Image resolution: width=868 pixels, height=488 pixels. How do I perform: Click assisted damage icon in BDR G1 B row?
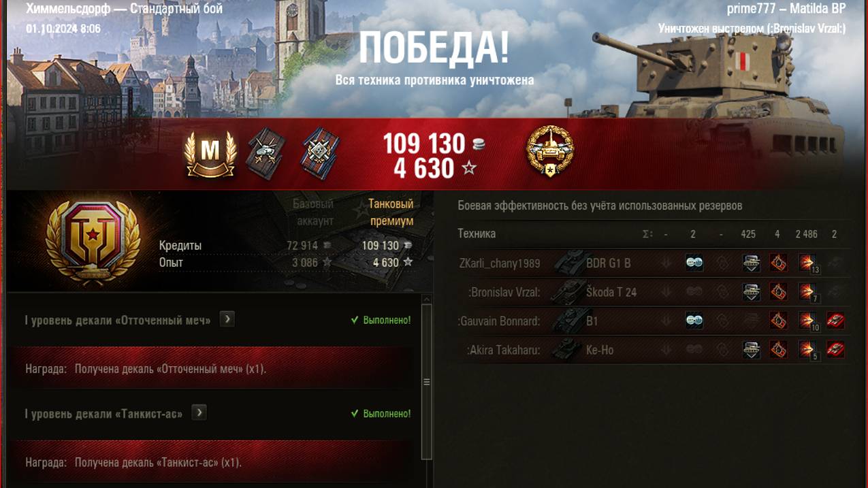[751, 263]
